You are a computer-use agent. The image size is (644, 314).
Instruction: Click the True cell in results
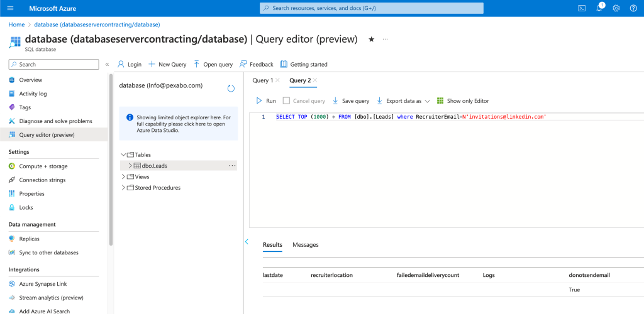pyautogui.click(x=574, y=290)
